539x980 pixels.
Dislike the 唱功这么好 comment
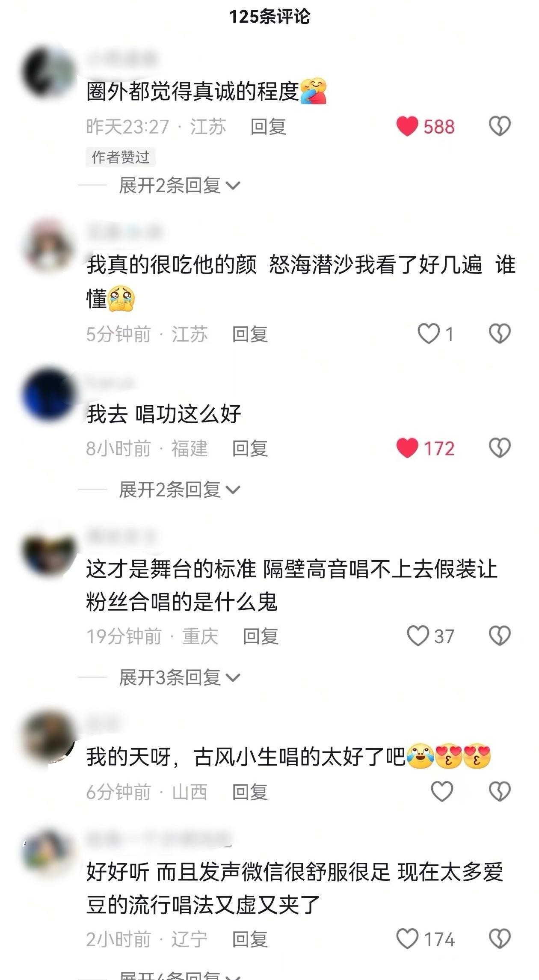[x=500, y=448]
